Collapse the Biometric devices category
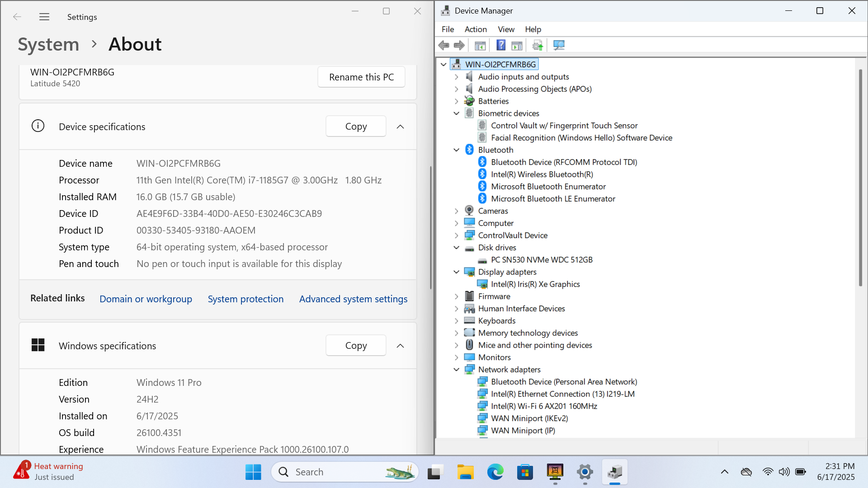 [456, 113]
